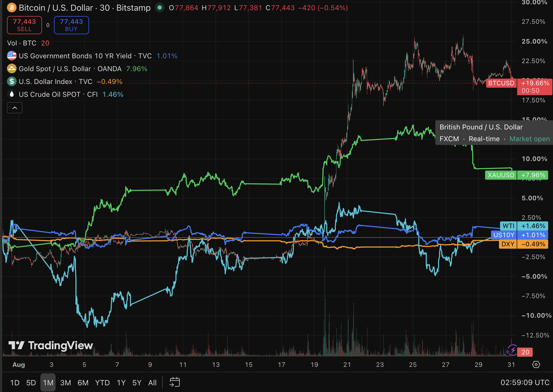Click the 1.01% bond yield legend value
The width and height of the screenshot is (553, 392).
point(167,56)
